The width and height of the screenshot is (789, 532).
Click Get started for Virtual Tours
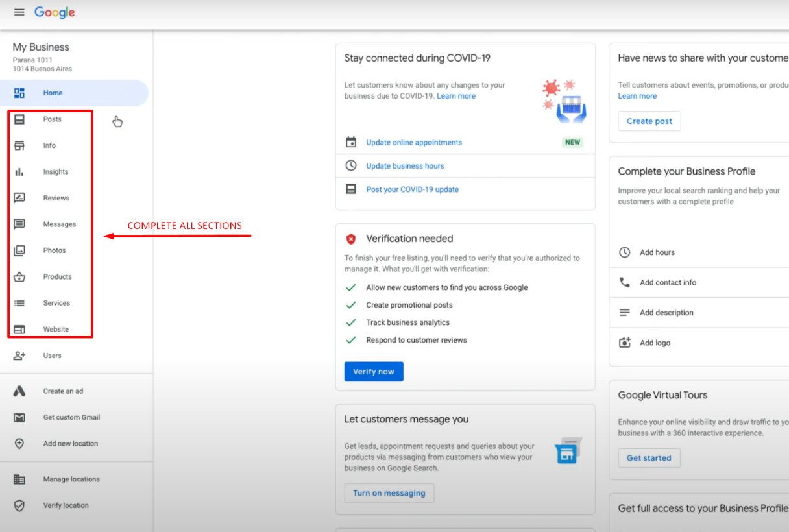pyautogui.click(x=649, y=458)
